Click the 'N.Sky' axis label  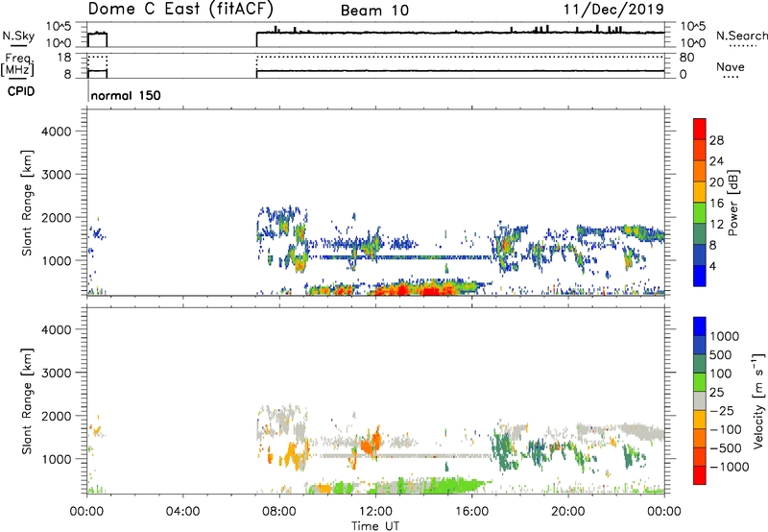18,36
